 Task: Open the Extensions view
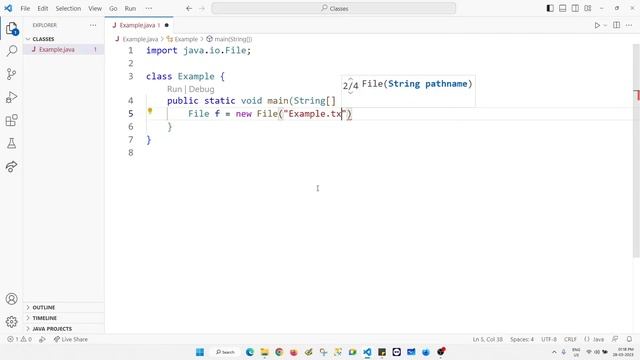pos(11,120)
